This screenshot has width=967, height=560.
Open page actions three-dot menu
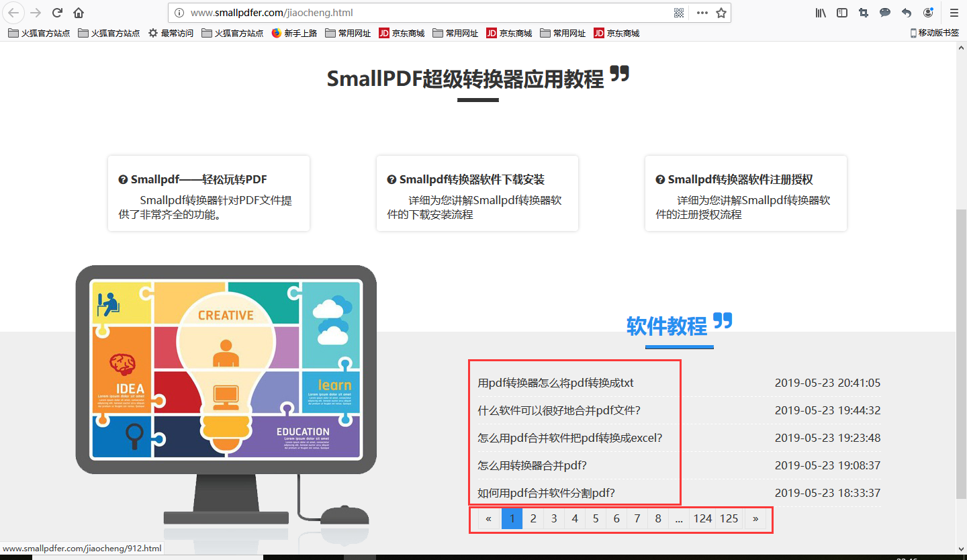coord(702,13)
